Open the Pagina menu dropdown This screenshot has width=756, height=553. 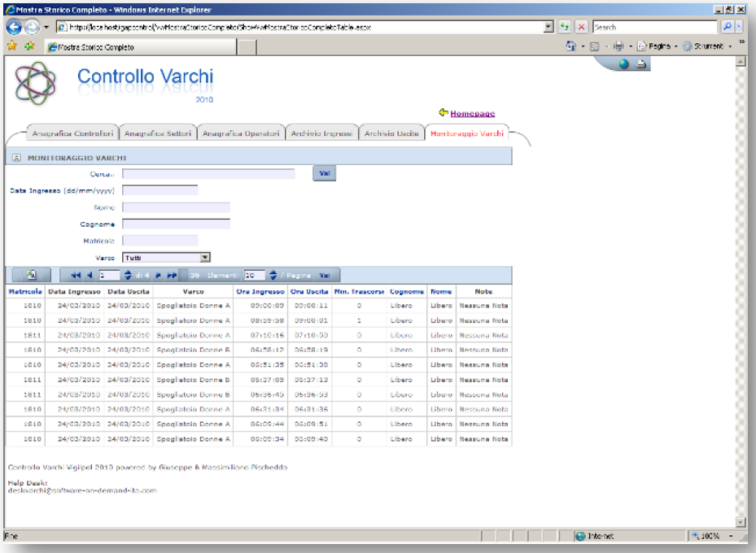tap(656, 46)
